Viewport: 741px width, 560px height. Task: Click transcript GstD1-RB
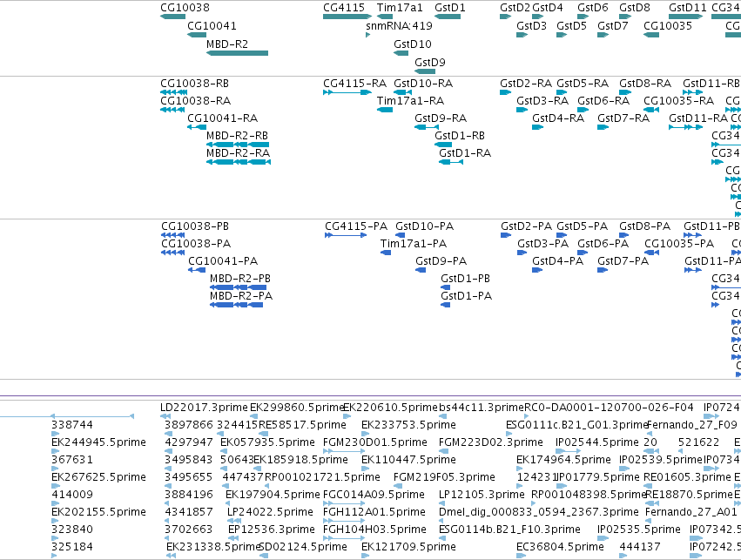coord(460,136)
